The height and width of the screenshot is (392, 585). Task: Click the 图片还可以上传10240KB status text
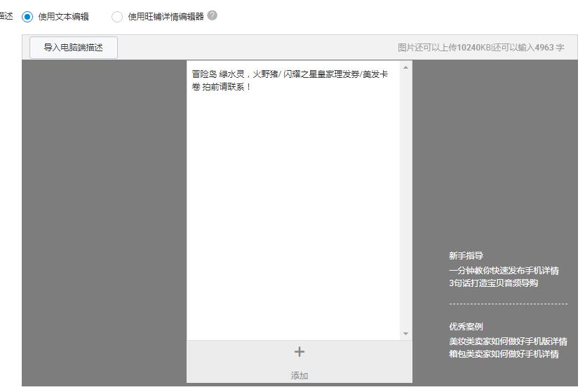pyautogui.click(x=444, y=48)
